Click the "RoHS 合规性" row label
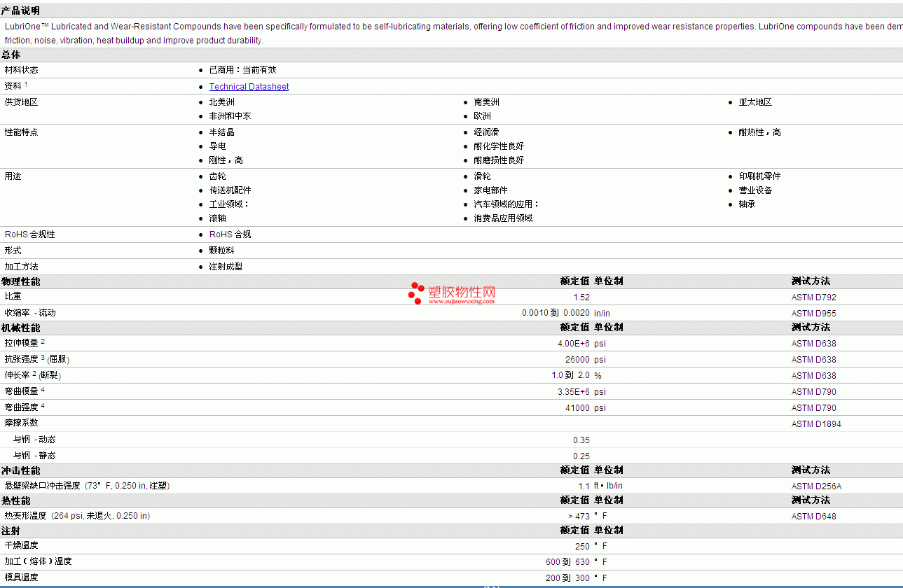 coord(30,234)
